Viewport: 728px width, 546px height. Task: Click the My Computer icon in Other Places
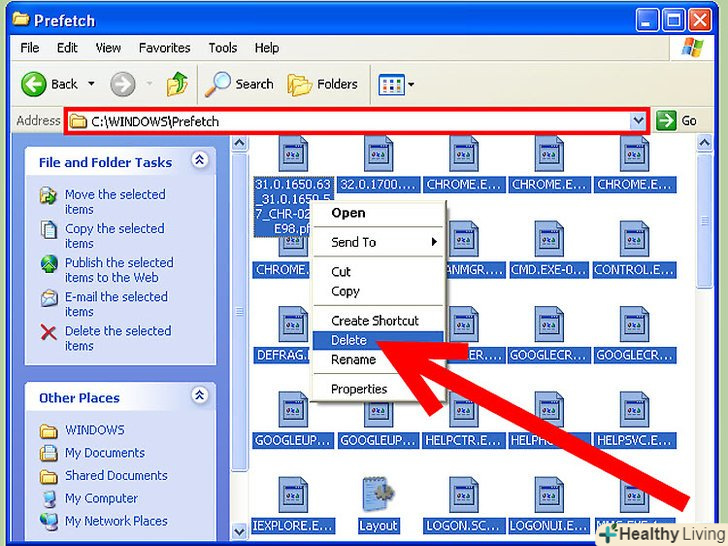(x=48, y=498)
